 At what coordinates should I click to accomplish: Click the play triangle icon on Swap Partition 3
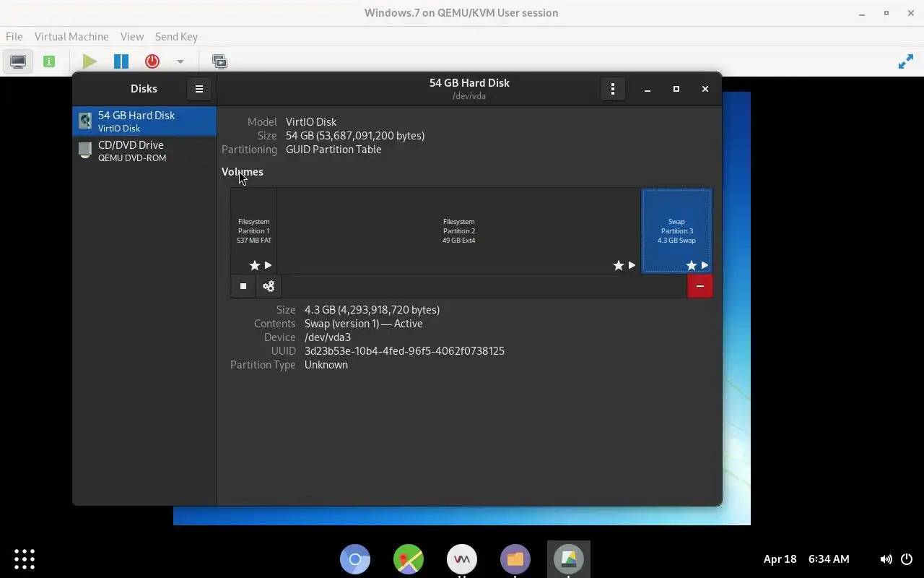point(705,265)
